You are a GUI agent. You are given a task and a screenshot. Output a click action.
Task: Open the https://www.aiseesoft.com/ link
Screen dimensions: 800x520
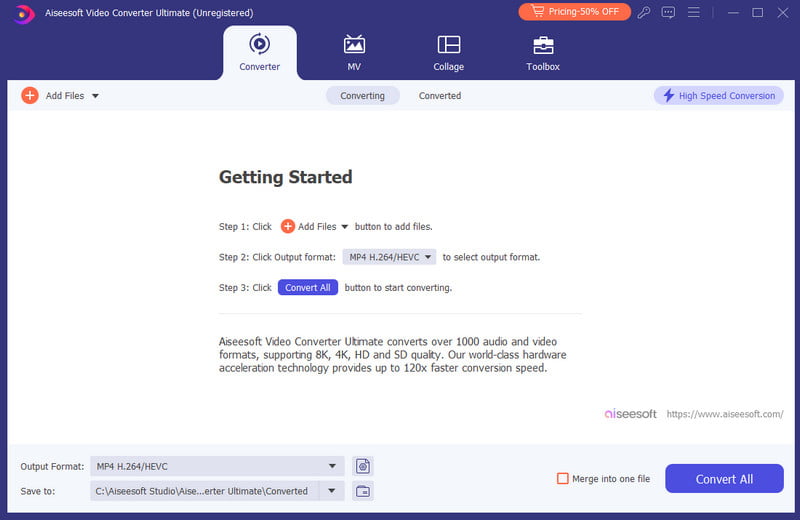tap(725, 414)
